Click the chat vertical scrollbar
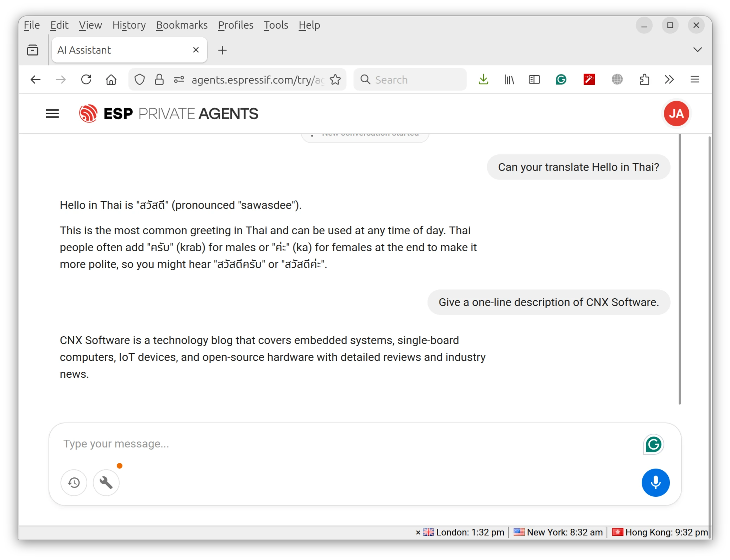This screenshot has height=560, width=730. click(679, 269)
